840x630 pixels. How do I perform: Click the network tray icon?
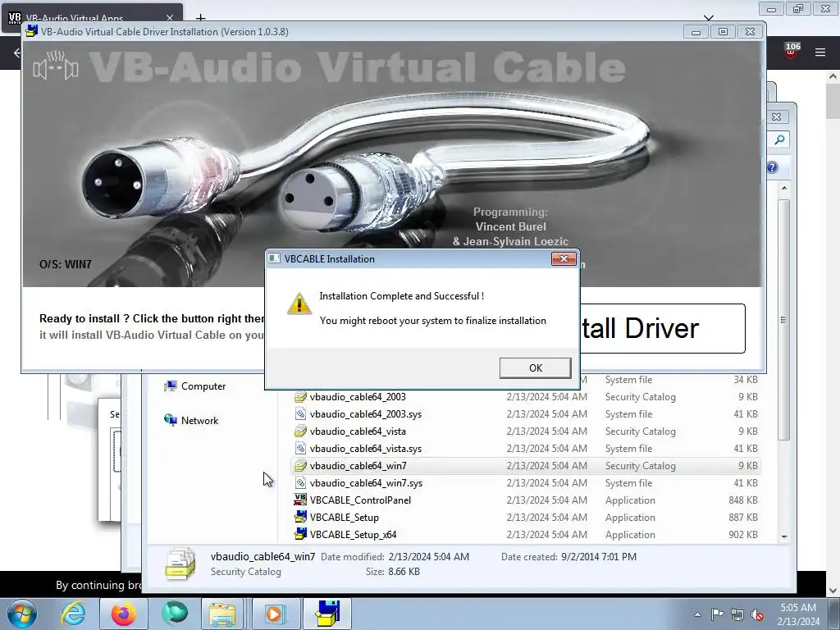737,614
